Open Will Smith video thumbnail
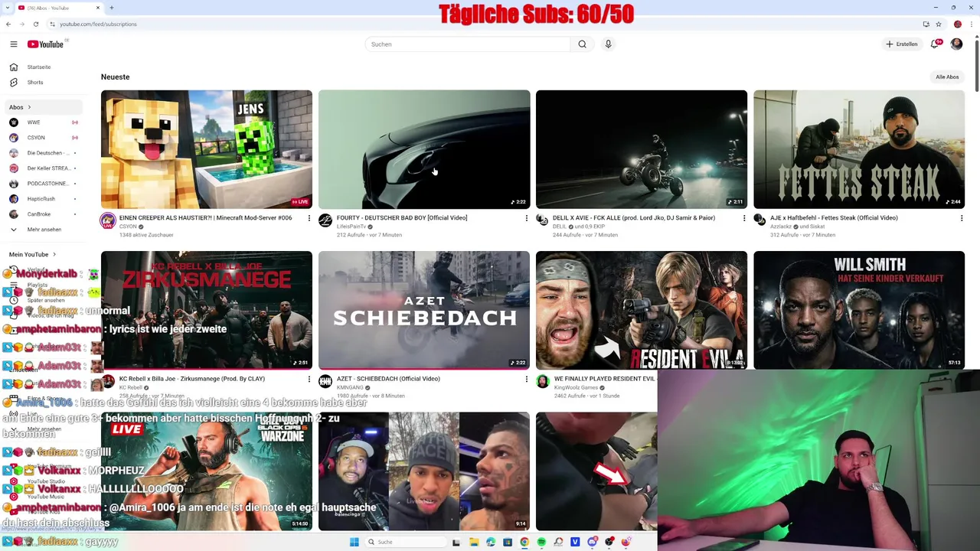 (859, 310)
